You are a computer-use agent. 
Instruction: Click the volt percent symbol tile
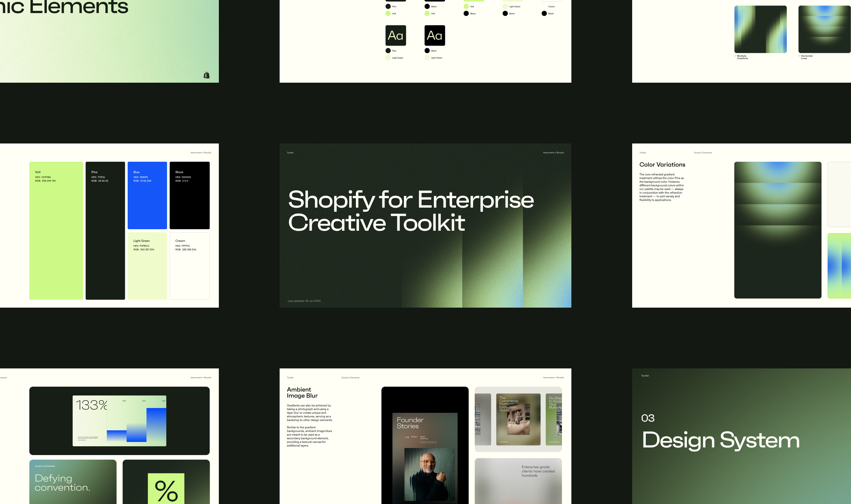point(166,488)
